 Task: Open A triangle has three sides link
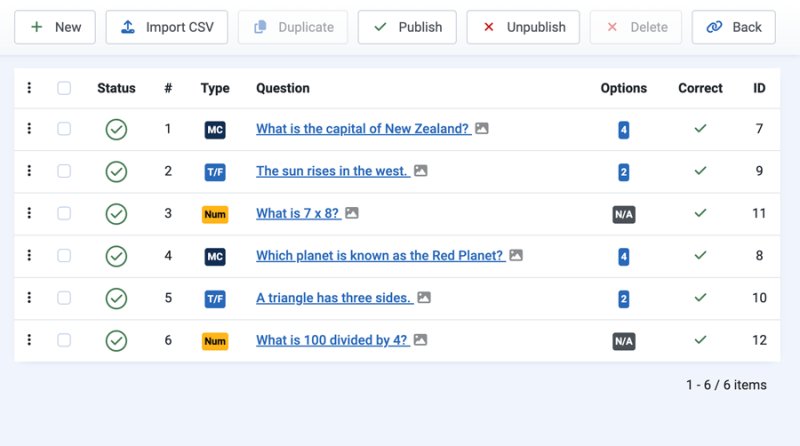(334, 298)
